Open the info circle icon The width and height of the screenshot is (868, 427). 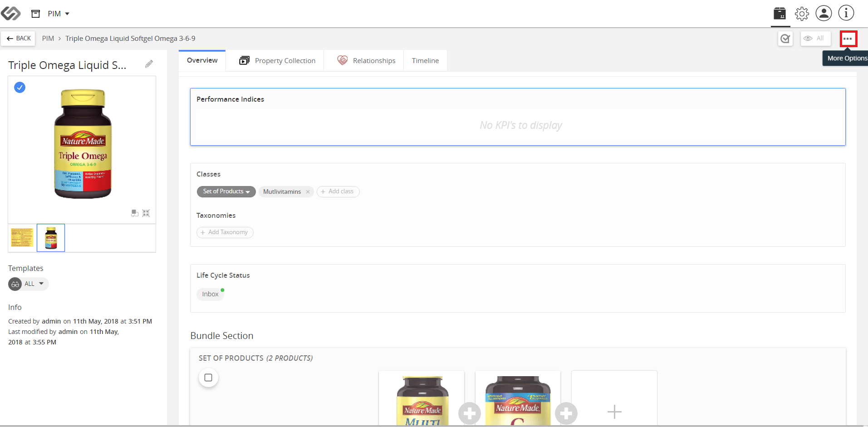(x=846, y=13)
